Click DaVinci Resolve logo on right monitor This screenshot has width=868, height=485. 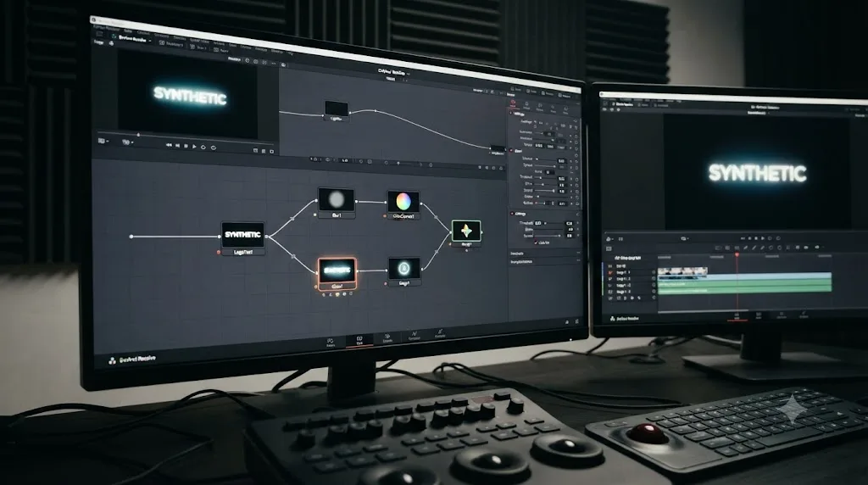[x=613, y=319]
